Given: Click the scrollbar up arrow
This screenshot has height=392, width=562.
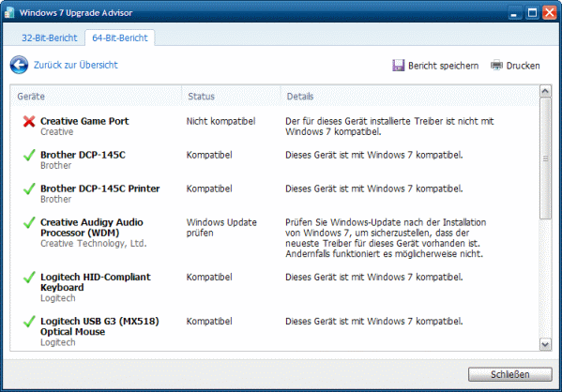Looking at the screenshot, I should pos(545,91).
